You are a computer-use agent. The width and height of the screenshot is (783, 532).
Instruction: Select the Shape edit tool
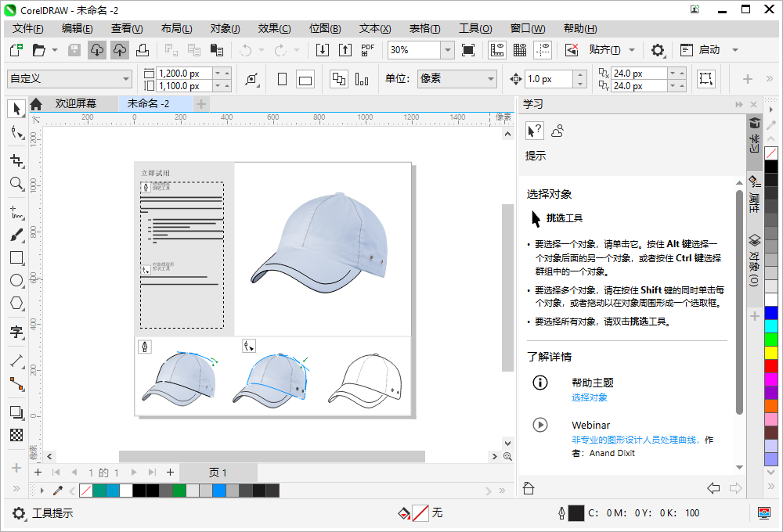point(16,132)
